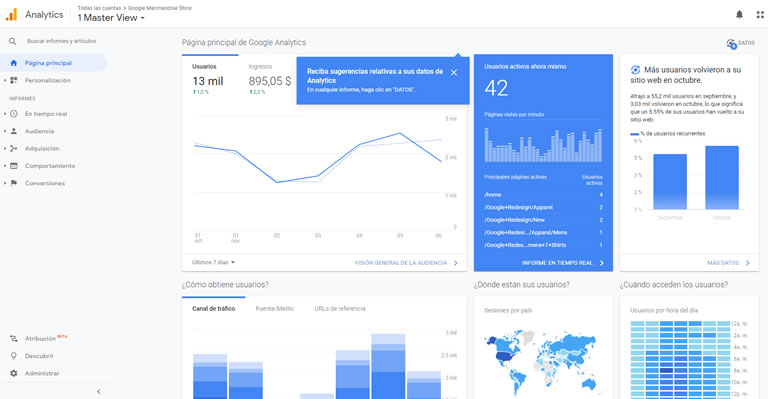The image size is (768, 399).
Task: Open the Descubrir lightbulb icon
Action: [14, 356]
